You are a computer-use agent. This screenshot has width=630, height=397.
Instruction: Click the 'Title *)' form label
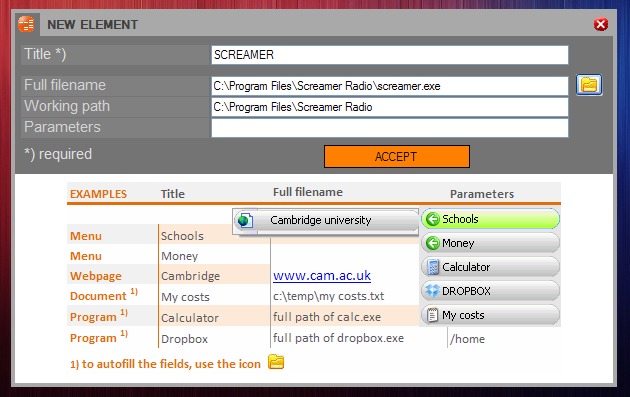(45, 54)
